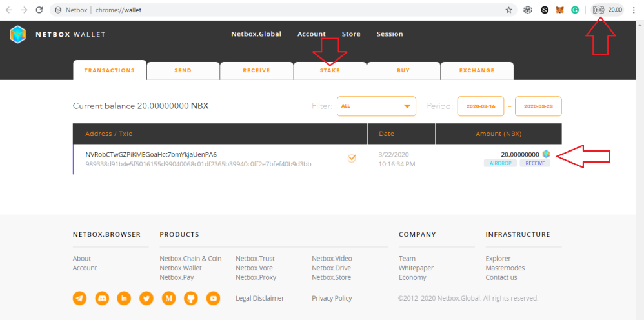Open the Explorer infrastructure link
This screenshot has width=644, height=320.
(x=498, y=258)
